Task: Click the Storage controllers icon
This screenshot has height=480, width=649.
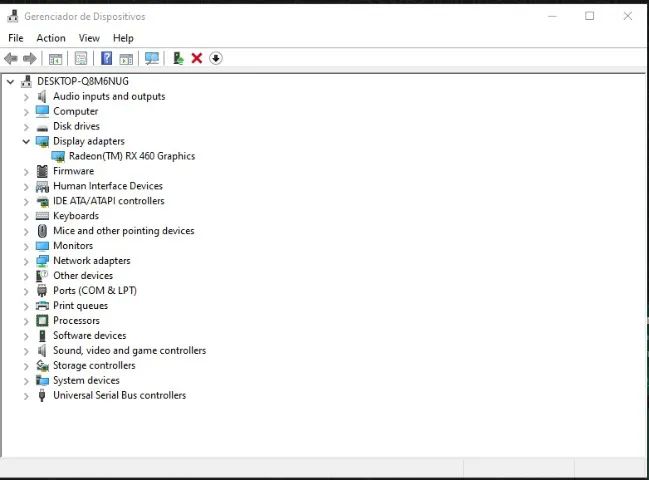Action: pos(42,365)
